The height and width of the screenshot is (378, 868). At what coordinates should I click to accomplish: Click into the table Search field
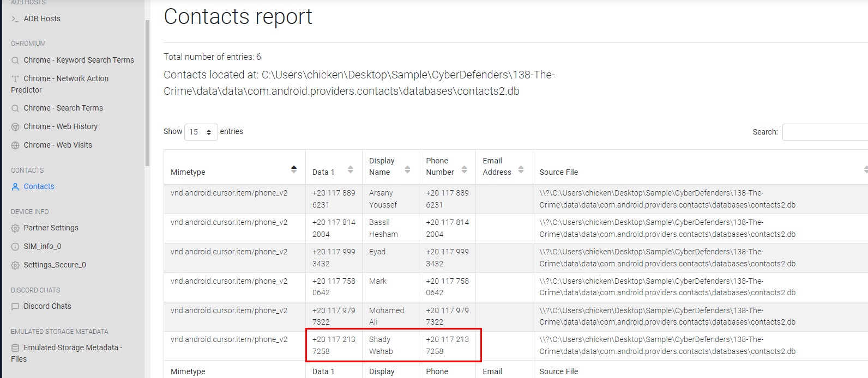point(824,132)
